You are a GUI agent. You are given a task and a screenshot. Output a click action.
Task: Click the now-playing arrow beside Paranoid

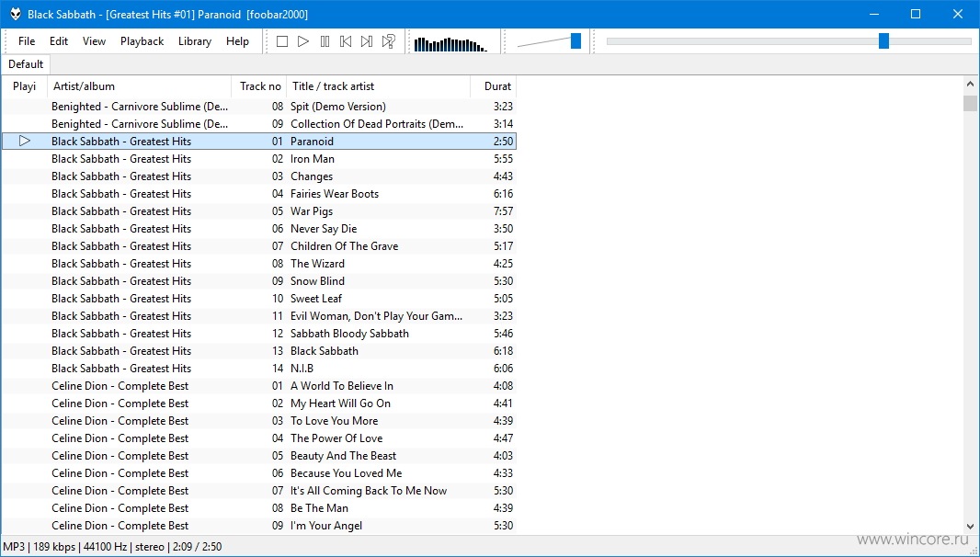(25, 142)
